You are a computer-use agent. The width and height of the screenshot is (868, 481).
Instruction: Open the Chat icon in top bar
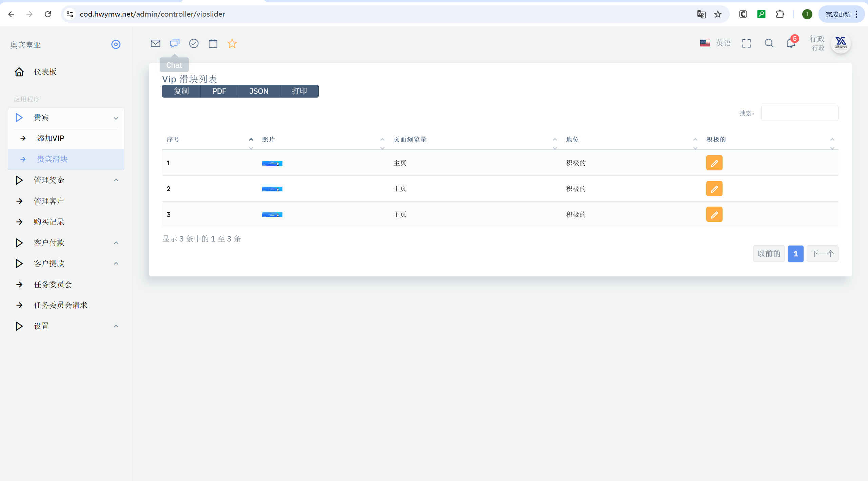pyautogui.click(x=175, y=43)
